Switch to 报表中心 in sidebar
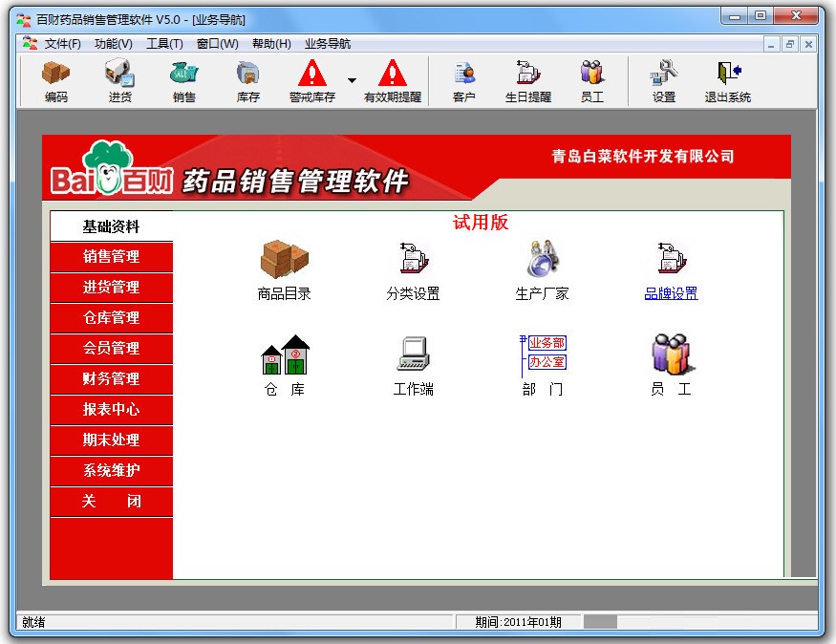 [112, 410]
